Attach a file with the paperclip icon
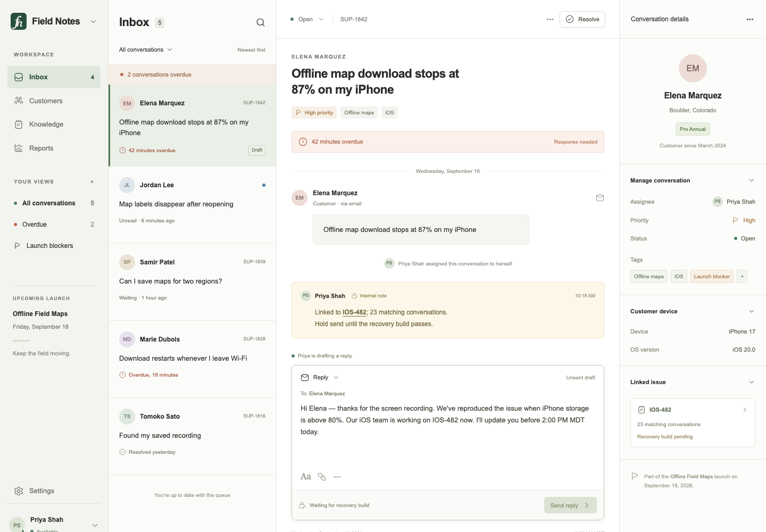The width and height of the screenshot is (766, 532). pos(322,477)
